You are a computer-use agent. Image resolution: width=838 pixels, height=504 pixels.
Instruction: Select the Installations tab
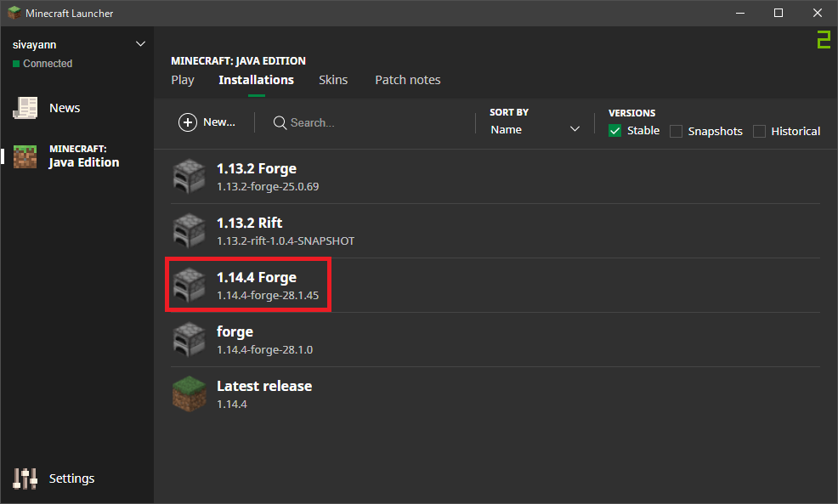[x=256, y=80]
